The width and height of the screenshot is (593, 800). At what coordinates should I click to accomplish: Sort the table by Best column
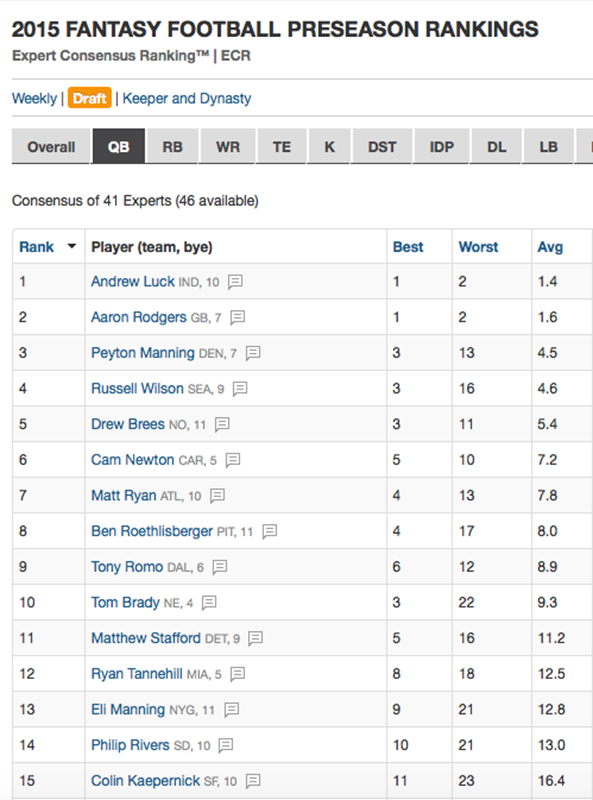408,247
